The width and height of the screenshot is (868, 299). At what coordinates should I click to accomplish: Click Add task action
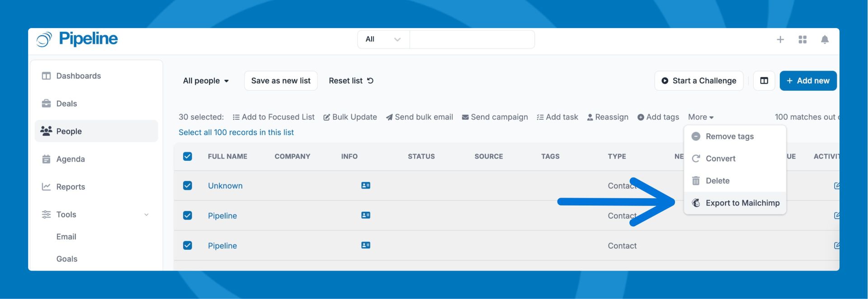[x=557, y=117]
